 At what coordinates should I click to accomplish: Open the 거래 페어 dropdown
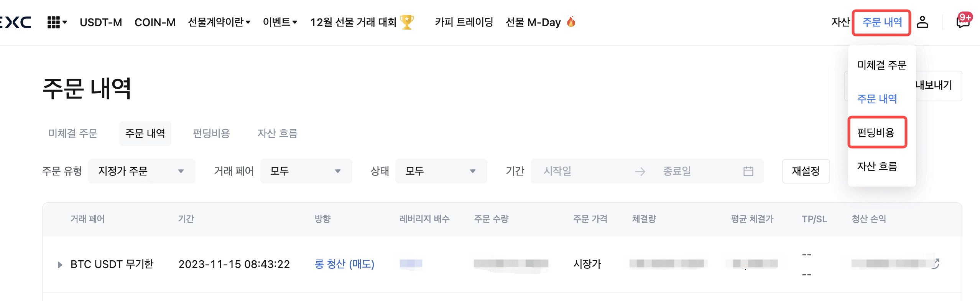point(306,171)
